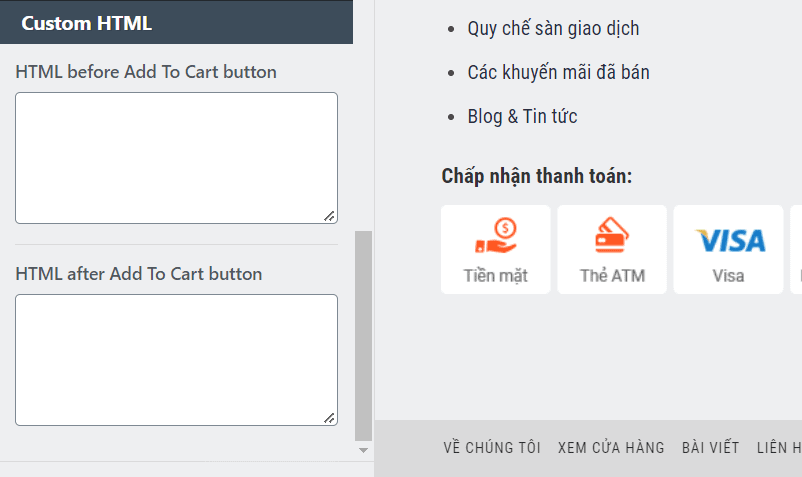
Task: Click resize handle of HTML before textarea
Action: click(329, 215)
